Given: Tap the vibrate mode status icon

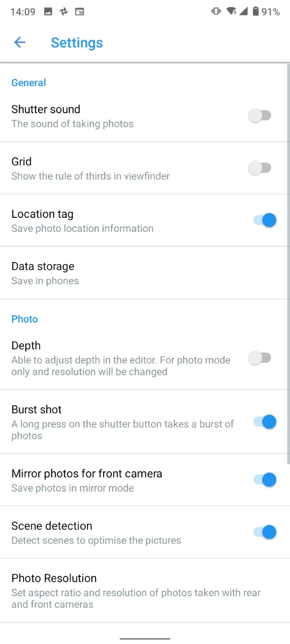Looking at the screenshot, I should 216,11.
